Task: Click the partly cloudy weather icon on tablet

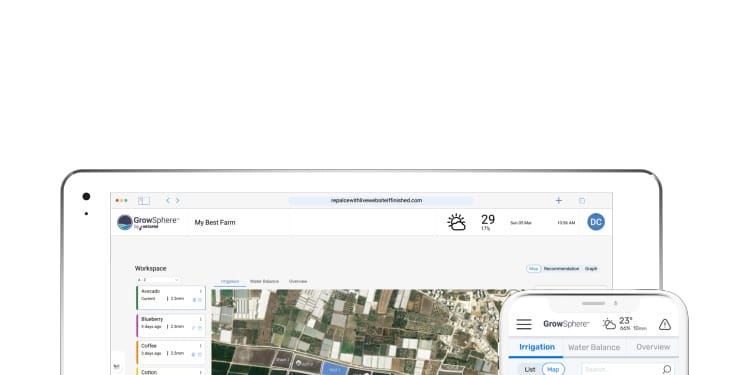Action: click(456, 223)
